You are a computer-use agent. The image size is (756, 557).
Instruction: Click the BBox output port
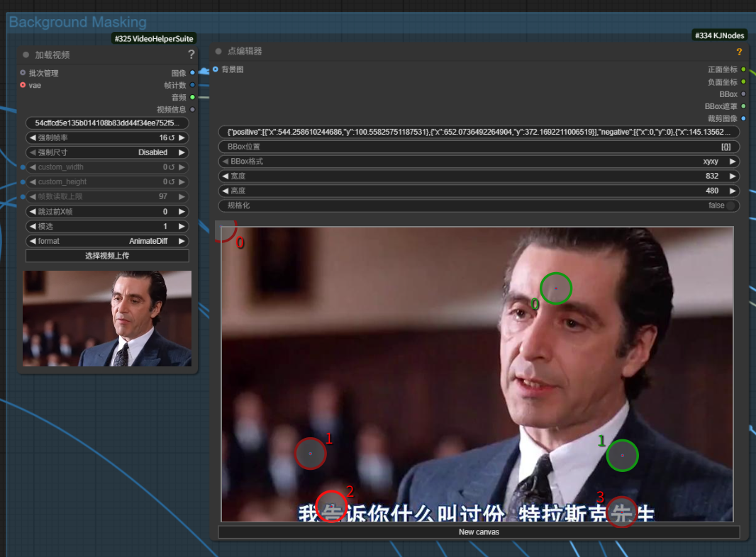[x=743, y=94]
